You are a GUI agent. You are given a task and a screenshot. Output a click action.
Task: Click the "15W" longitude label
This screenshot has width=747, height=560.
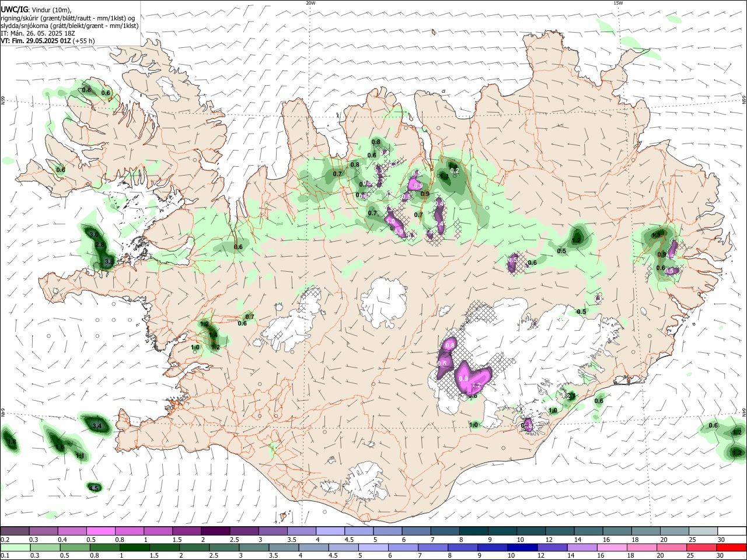[618, 3]
